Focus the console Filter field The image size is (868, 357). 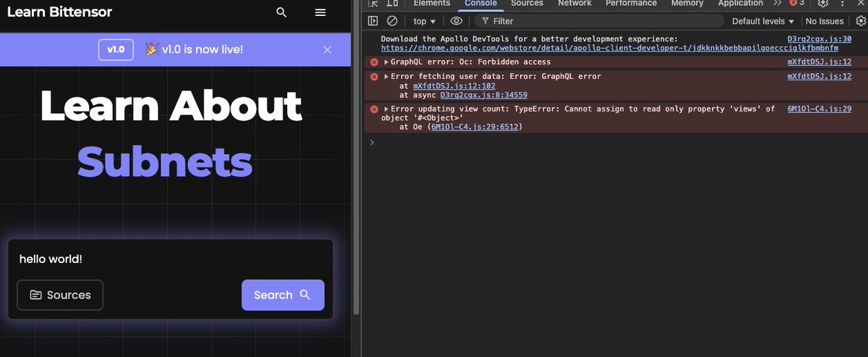(x=600, y=21)
